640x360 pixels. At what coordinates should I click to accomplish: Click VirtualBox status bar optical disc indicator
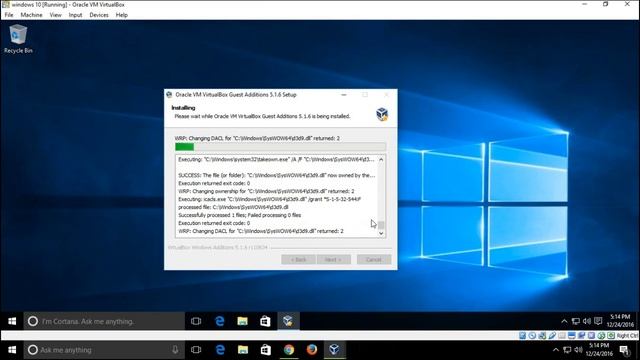point(532,336)
